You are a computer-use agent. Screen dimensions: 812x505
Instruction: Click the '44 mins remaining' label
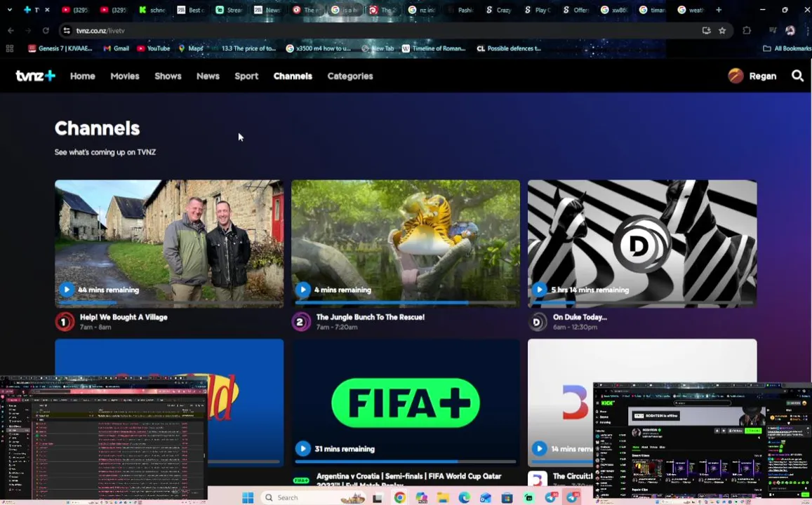(108, 290)
